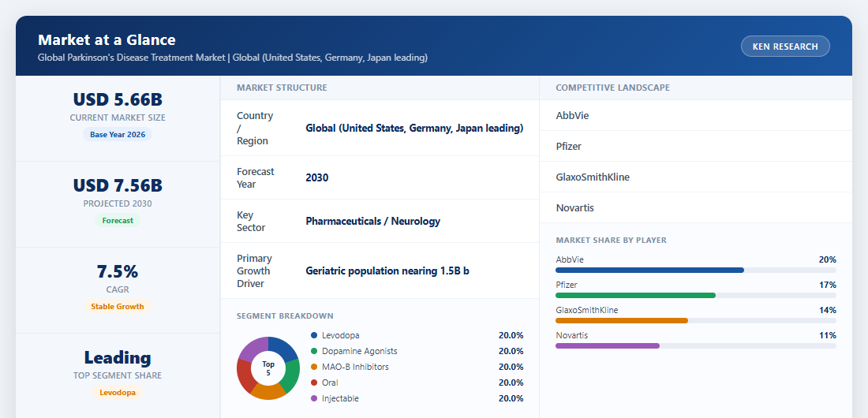Click the GlaxoSmithKline 14% share value
The width and height of the screenshot is (868, 418).
[828, 310]
